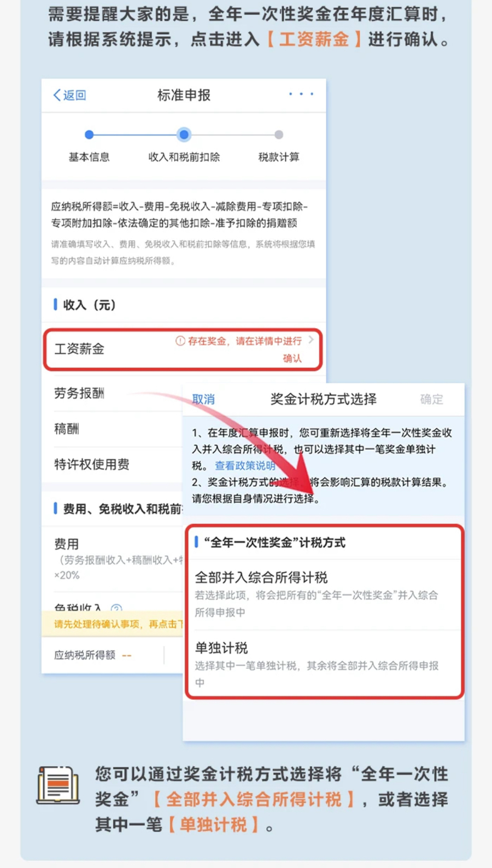Select the 税款计算 step dot
492x868 pixels.
[279, 135]
